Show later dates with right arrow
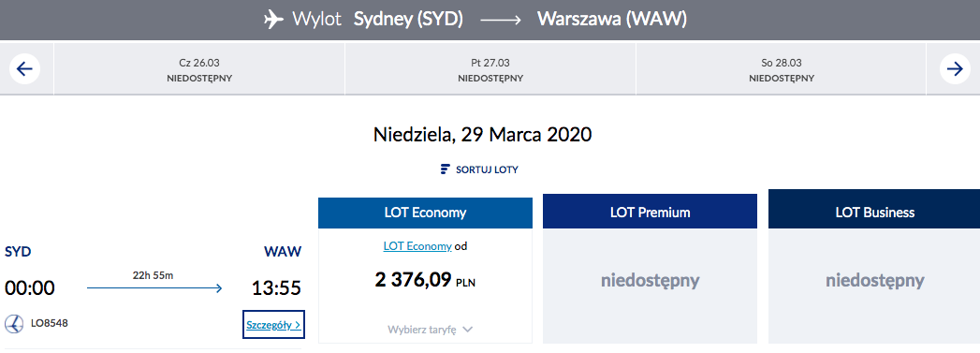 [955, 69]
